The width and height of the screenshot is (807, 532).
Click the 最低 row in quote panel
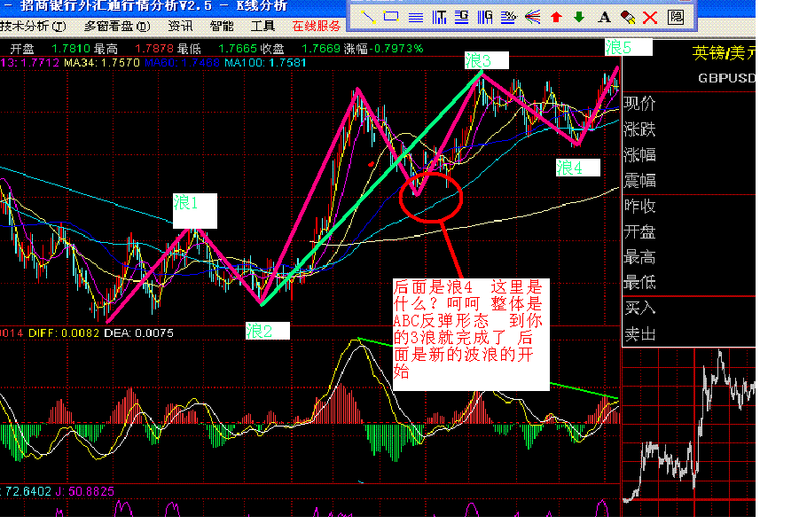click(689, 282)
